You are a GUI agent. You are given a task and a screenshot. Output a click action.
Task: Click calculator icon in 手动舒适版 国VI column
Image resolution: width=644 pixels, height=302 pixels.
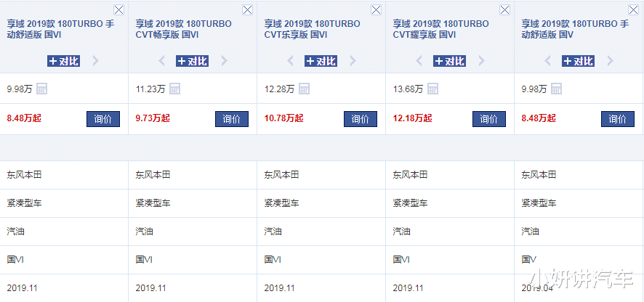(x=41, y=89)
